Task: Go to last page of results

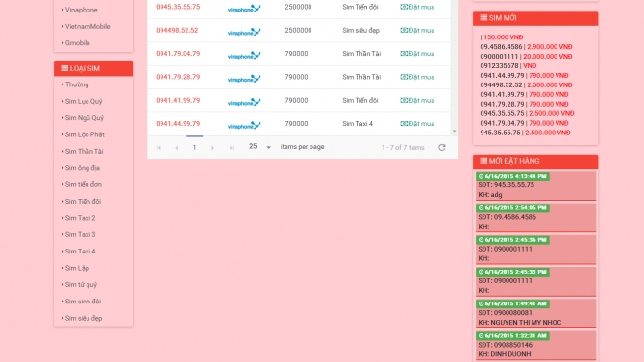Action: coord(232,147)
